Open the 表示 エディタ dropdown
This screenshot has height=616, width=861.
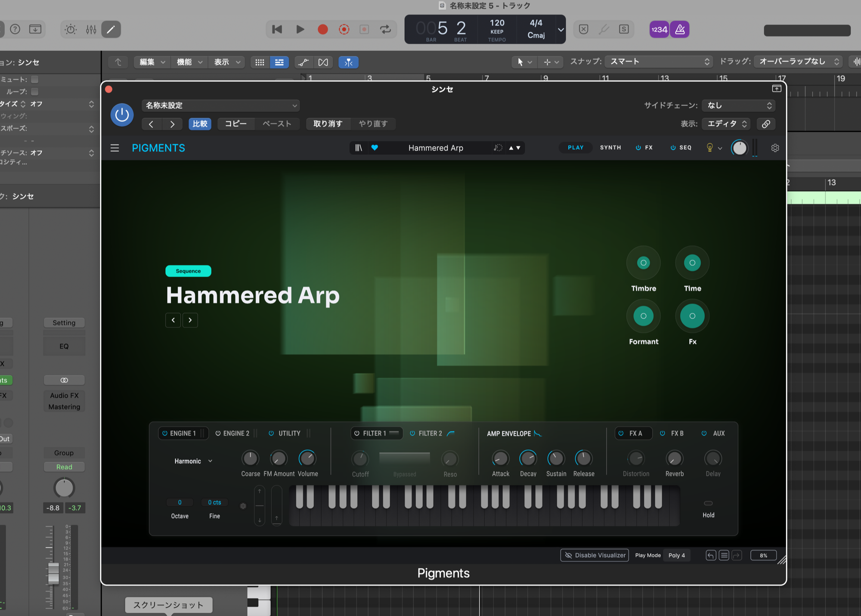(726, 124)
